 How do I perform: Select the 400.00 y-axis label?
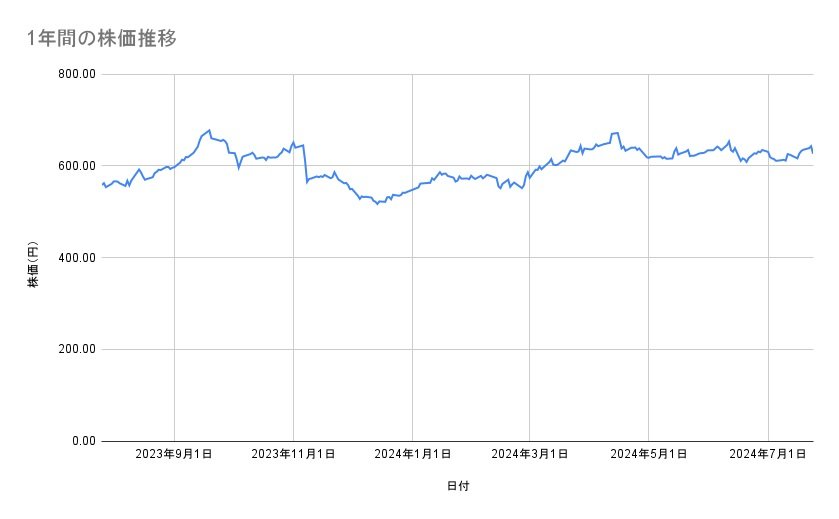tap(76, 258)
